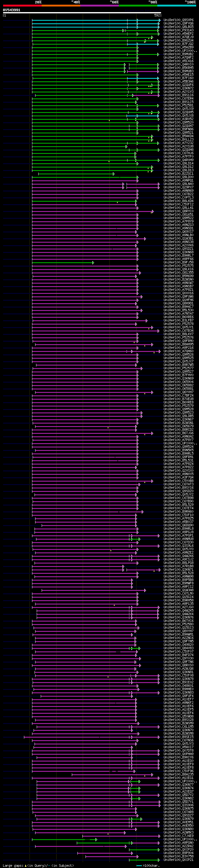Image resolution: width=199 pixels, height=868 pixels.
Task: Click the Large gaps legend text
Action: (x=38, y=866)
